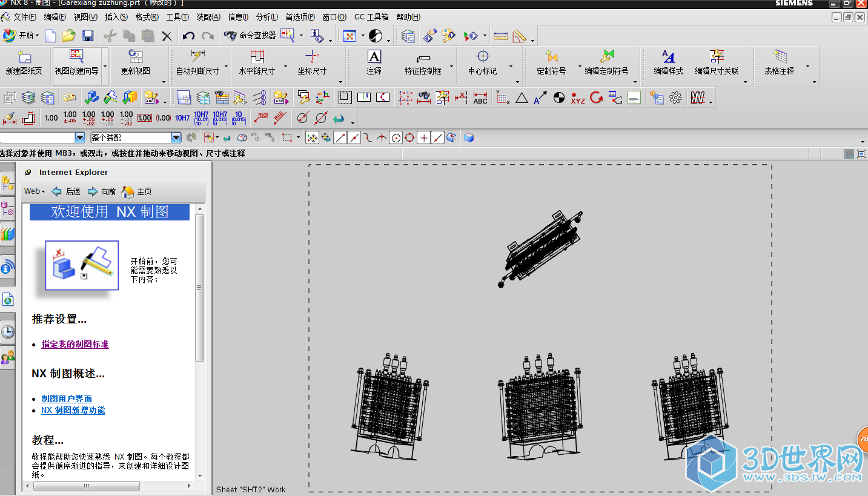This screenshot has height=496, width=868.
Task: Select 定制符号 custom symbol tool
Action: coord(551,63)
